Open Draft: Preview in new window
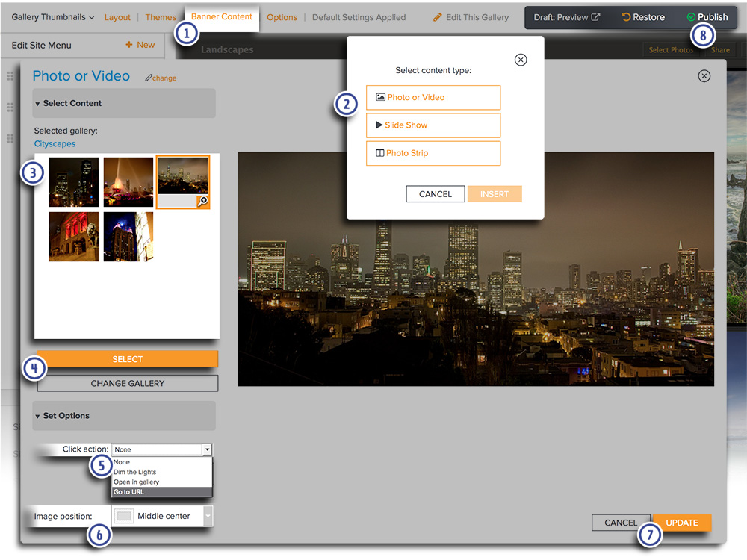The width and height of the screenshot is (747, 560). pyautogui.click(x=566, y=17)
